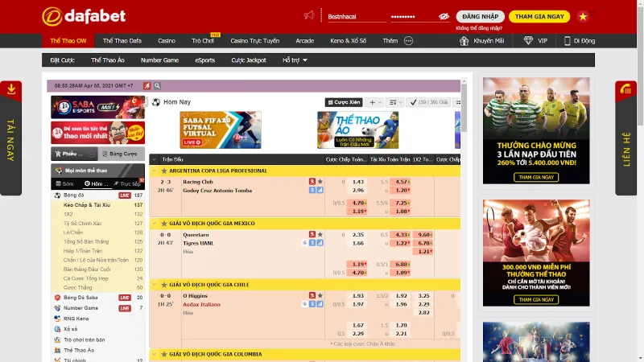Open the plus add-market dropdown
This screenshot has width=644, height=362.
tap(375, 102)
